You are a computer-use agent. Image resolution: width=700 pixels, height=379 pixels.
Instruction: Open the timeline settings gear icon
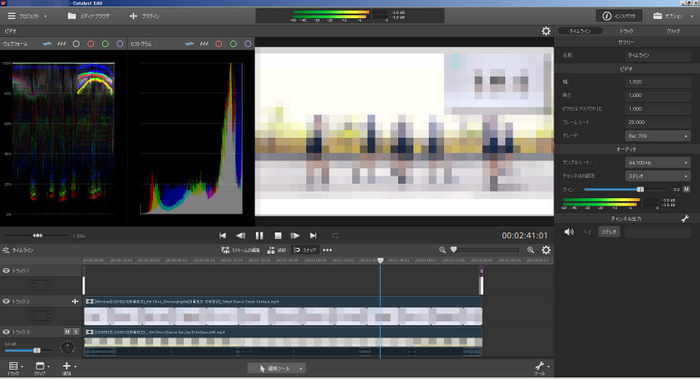coord(546,250)
